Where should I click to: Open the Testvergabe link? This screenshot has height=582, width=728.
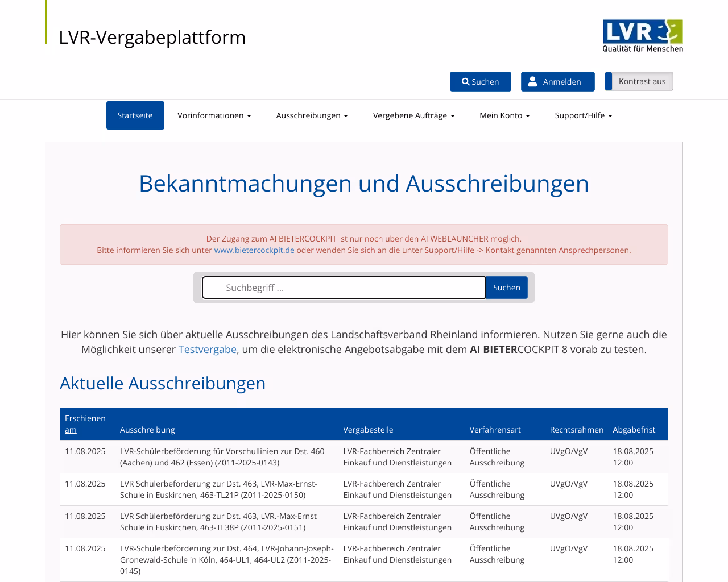(207, 349)
